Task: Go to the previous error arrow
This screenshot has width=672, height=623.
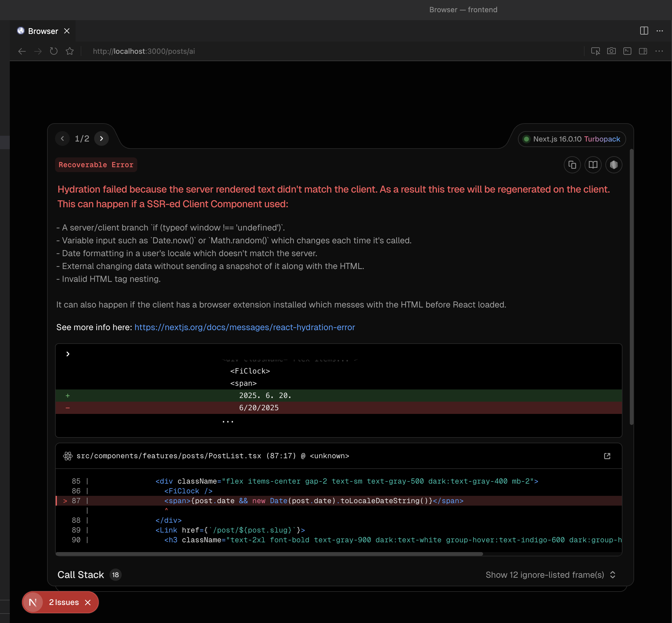Action: 62,138
